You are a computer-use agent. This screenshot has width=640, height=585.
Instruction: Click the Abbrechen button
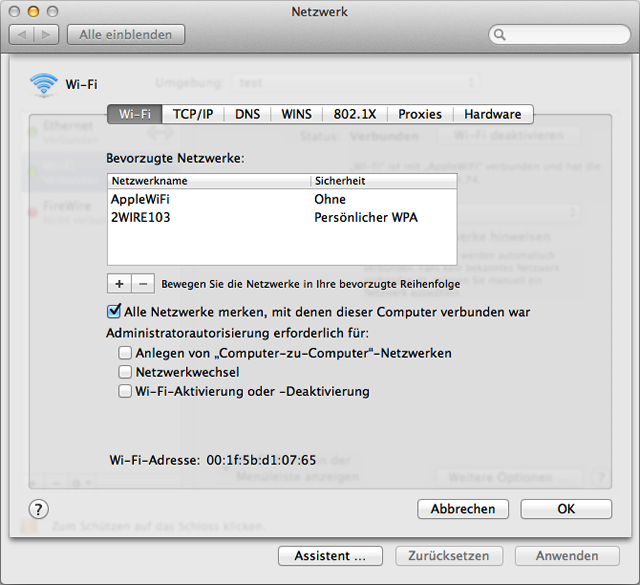coord(463,509)
